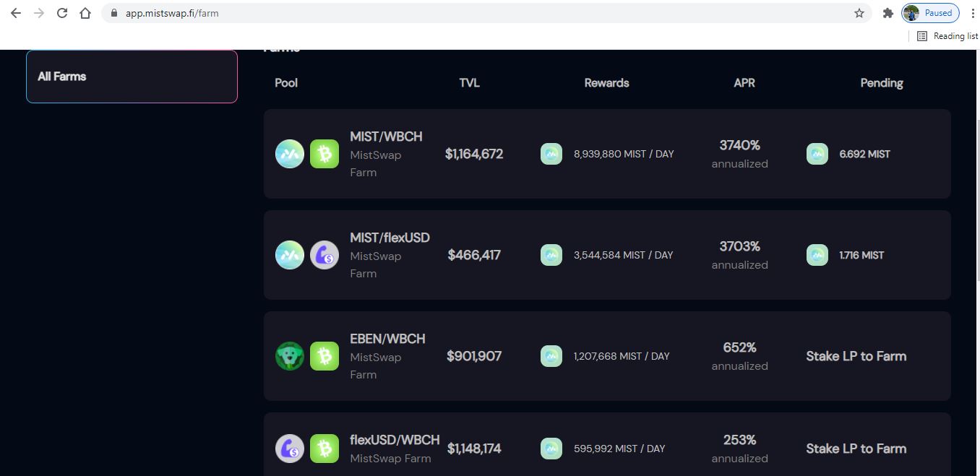Click the 3740% APR value
Viewport: 980px width, 476px height.
click(739, 145)
